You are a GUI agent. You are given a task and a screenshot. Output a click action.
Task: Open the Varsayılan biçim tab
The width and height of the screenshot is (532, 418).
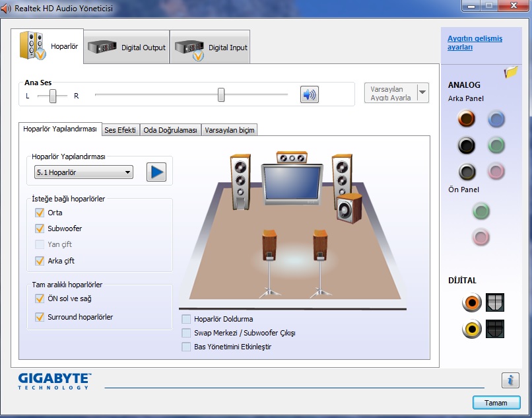pos(229,130)
